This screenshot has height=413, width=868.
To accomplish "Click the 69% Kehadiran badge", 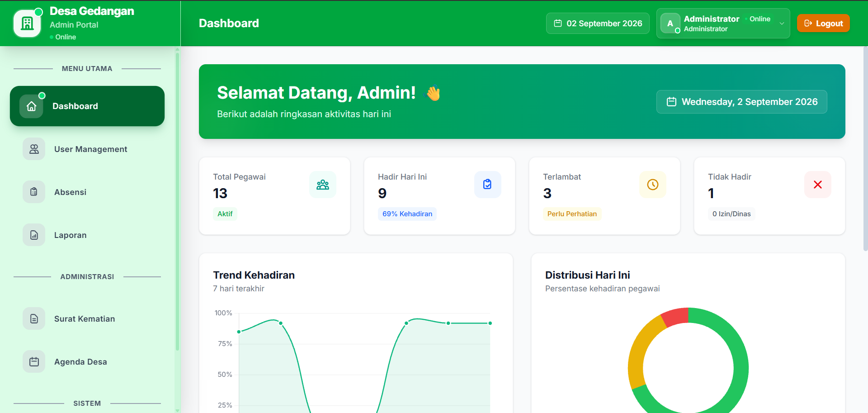I will (407, 214).
